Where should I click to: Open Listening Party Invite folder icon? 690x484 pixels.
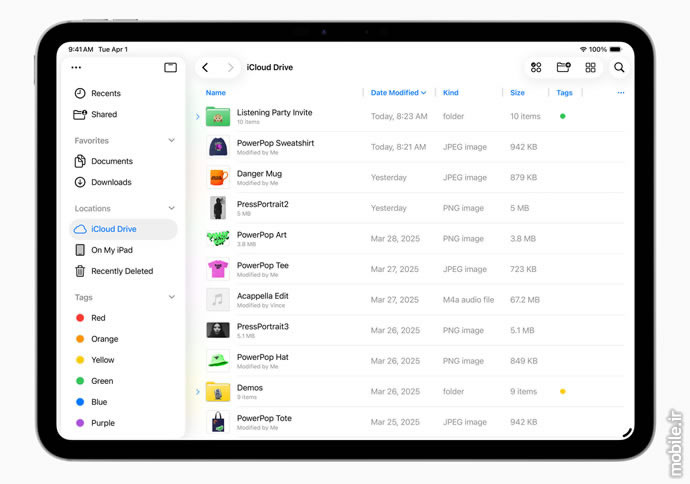coord(218,116)
